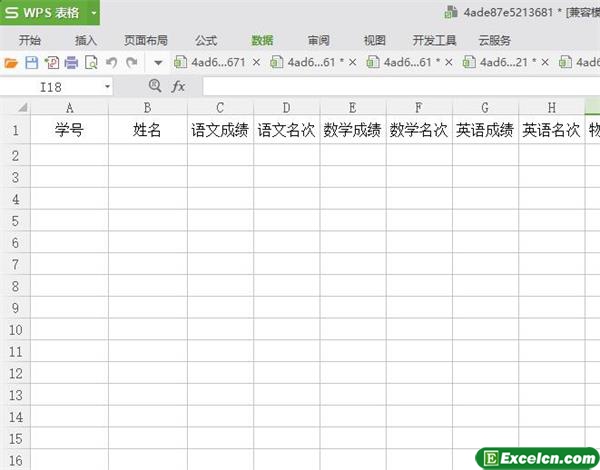
Task: Select column D header
Action: (286, 108)
